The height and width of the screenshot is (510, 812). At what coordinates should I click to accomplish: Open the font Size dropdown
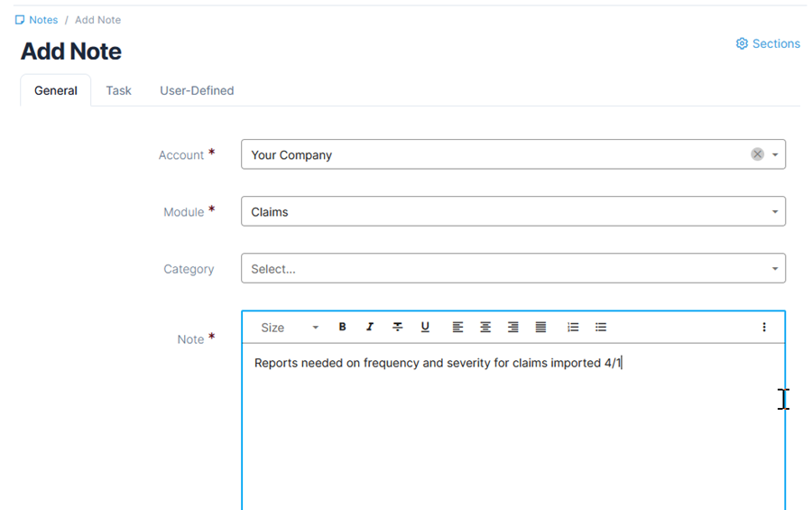click(289, 327)
